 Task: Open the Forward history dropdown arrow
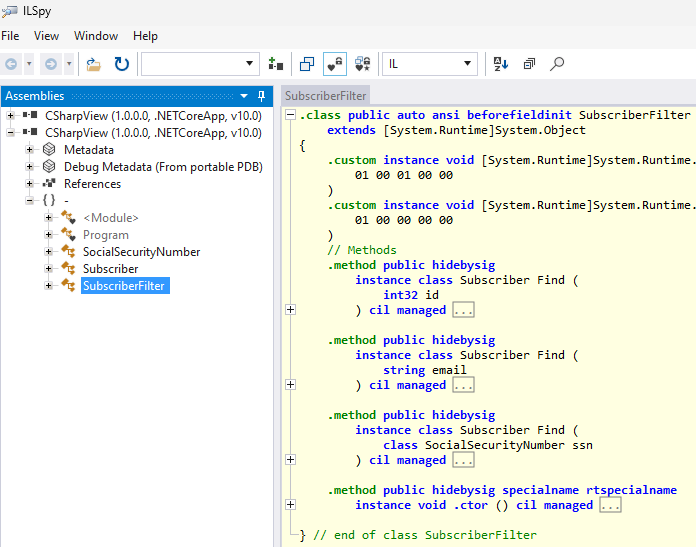[x=69, y=64]
